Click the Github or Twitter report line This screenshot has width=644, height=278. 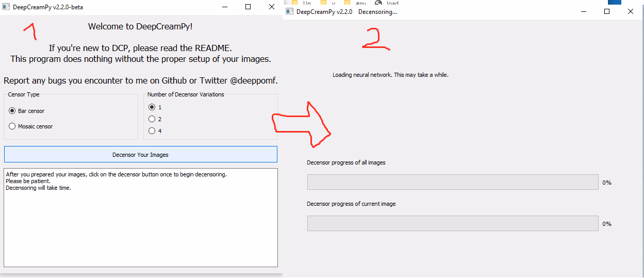(x=141, y=80)
